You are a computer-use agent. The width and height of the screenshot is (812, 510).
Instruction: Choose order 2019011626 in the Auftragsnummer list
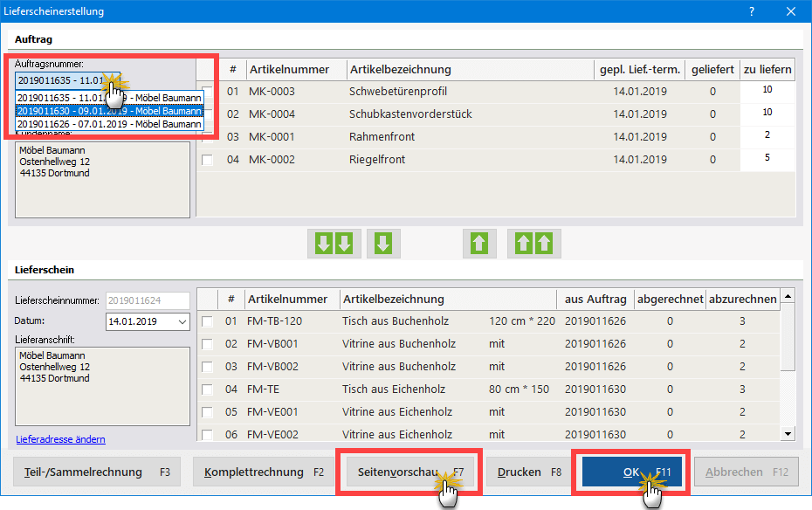(x=109, y=124)
